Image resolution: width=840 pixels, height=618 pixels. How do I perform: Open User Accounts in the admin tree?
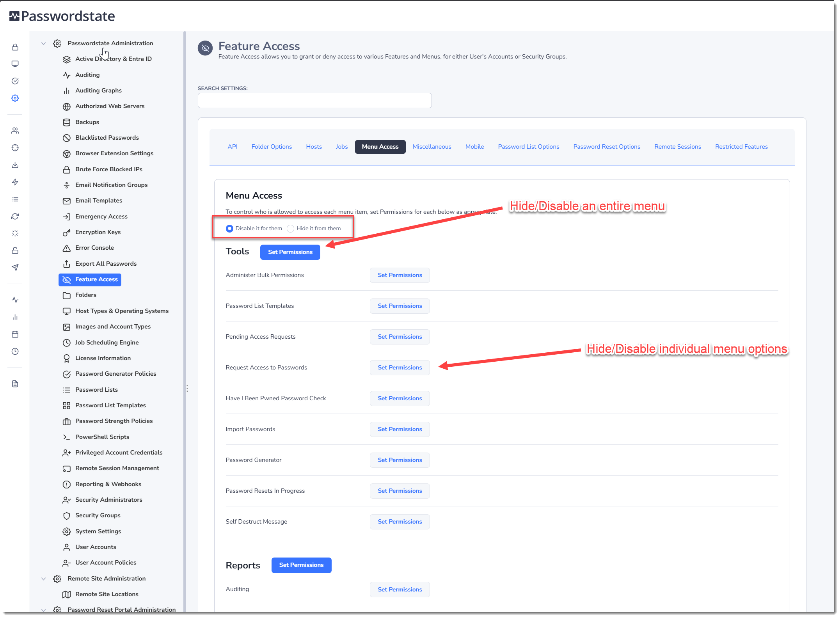click(96, 547)
